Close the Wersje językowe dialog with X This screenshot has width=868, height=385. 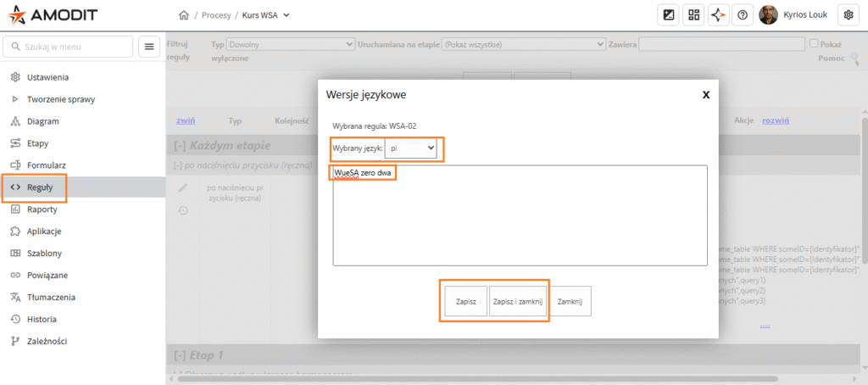point(705,95)
